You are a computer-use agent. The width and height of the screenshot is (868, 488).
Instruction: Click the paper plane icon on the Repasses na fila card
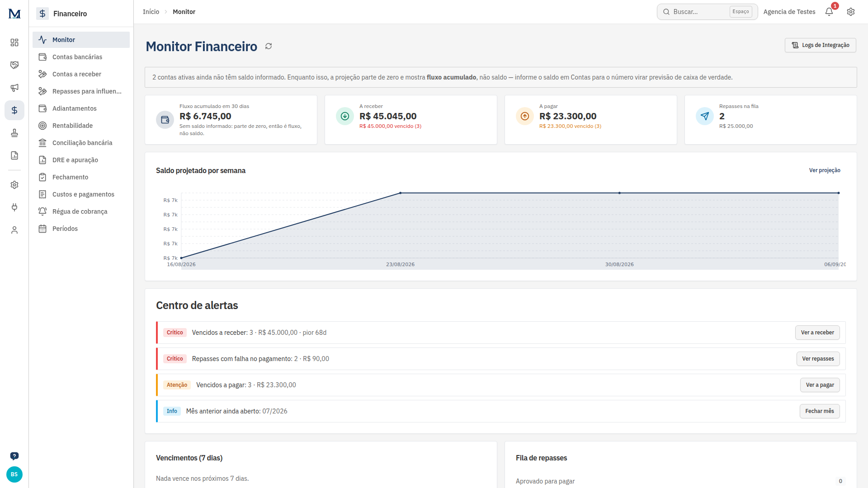(x=705, y=116)
